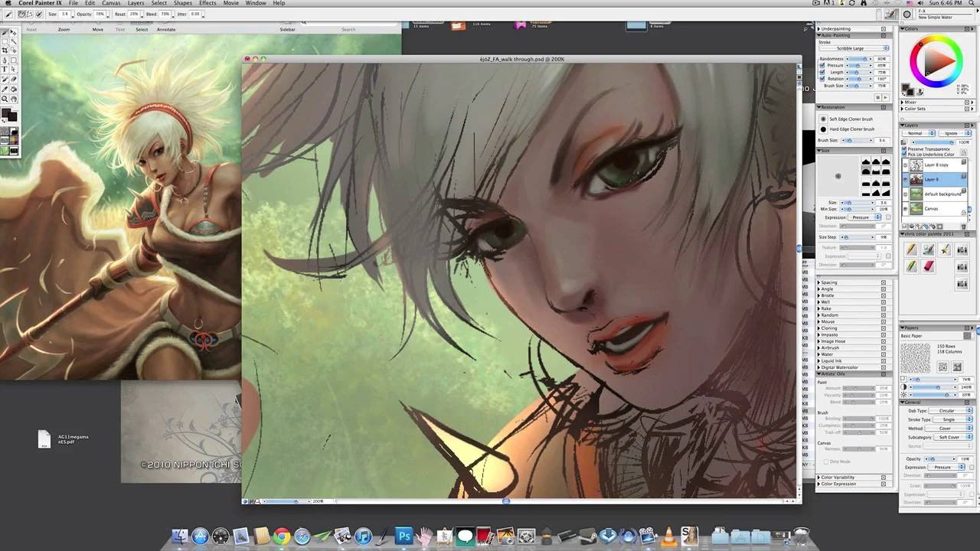Open the Subcategory dropdown Soft Cover

[952, 437]
